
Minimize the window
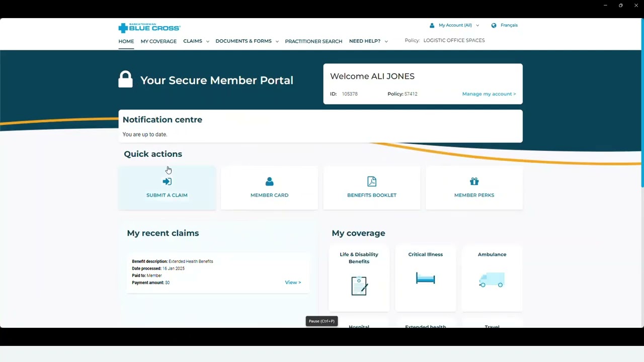coord(605,5)
